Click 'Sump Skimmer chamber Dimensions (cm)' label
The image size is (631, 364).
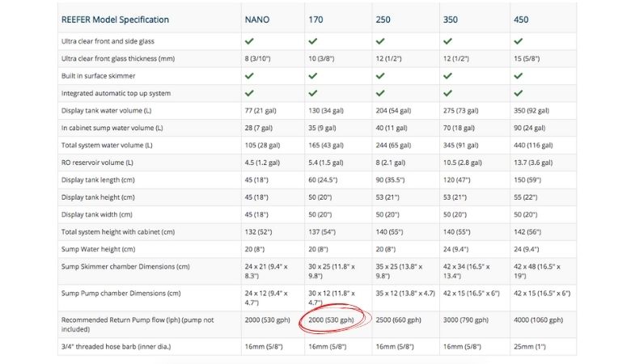[125, 266]
